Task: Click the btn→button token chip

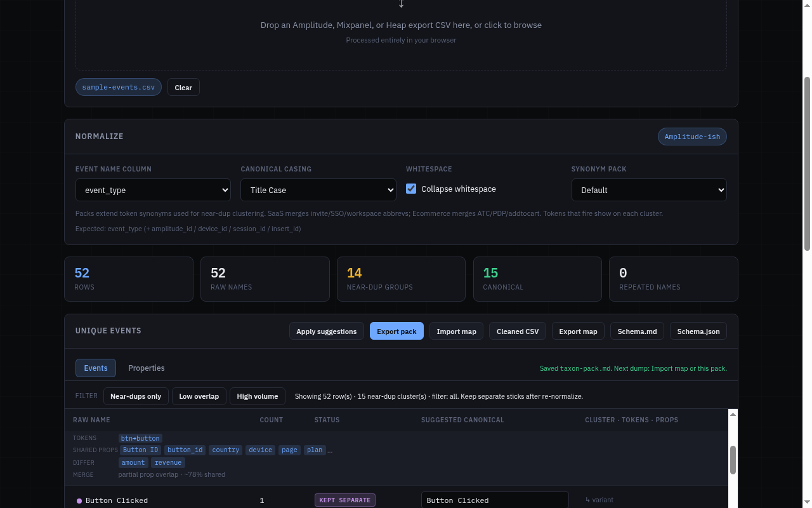Action: pos(140,438)
